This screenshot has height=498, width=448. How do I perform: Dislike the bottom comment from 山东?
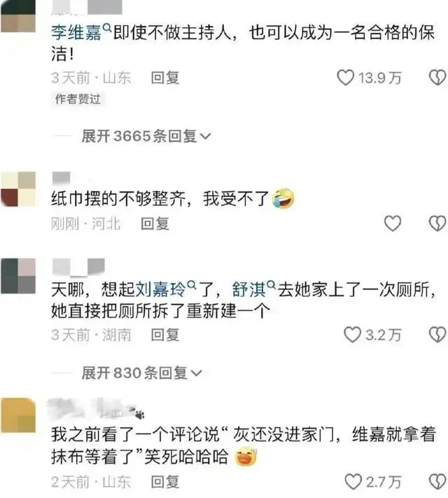(x=437, y=481)
